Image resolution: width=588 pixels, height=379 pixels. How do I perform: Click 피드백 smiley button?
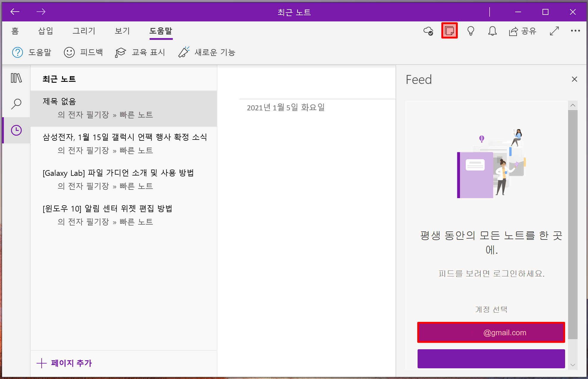[84, 52]
